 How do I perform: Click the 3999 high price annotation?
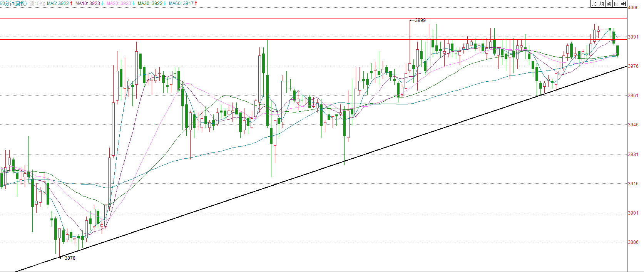(x=420, y=20)
